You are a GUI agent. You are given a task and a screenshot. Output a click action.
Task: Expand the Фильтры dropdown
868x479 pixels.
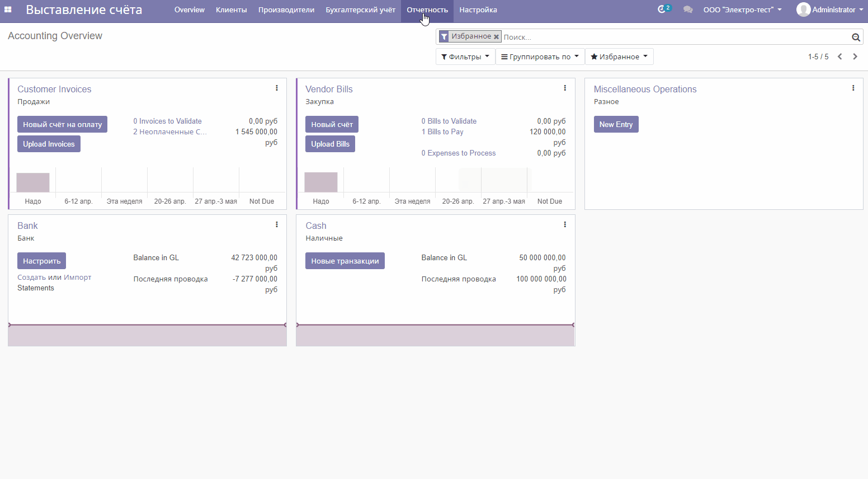pyautogui.click(x=465, y=57)
